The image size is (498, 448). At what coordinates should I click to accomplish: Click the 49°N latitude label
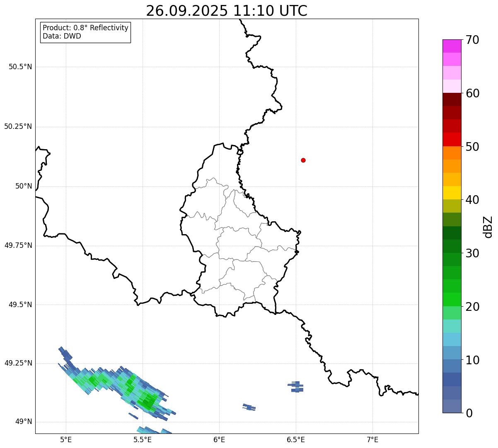click(x=24, y=421)
